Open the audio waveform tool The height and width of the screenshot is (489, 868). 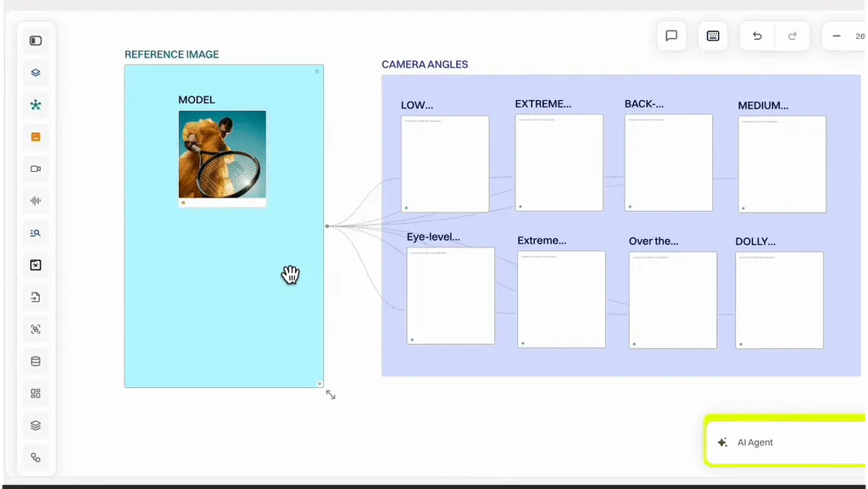(x=36, y=201)
